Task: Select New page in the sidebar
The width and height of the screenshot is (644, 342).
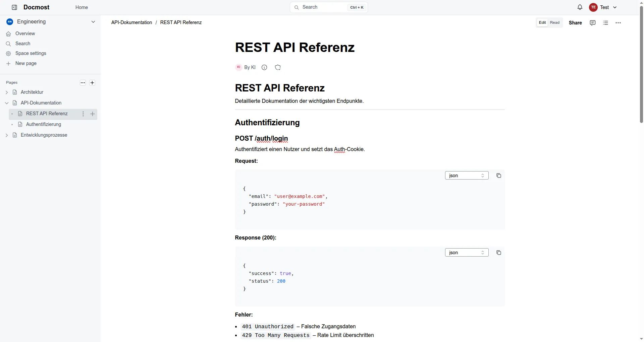Action: coord(26,63)
